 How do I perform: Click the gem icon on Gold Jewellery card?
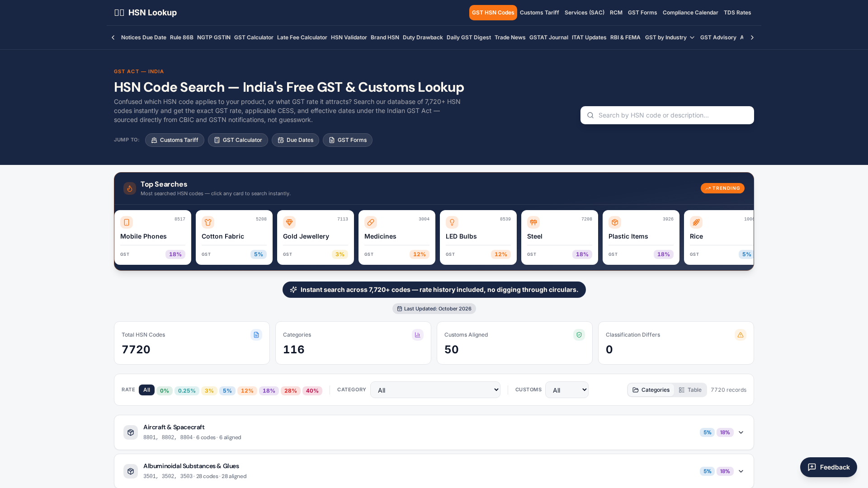click(289, 222)
